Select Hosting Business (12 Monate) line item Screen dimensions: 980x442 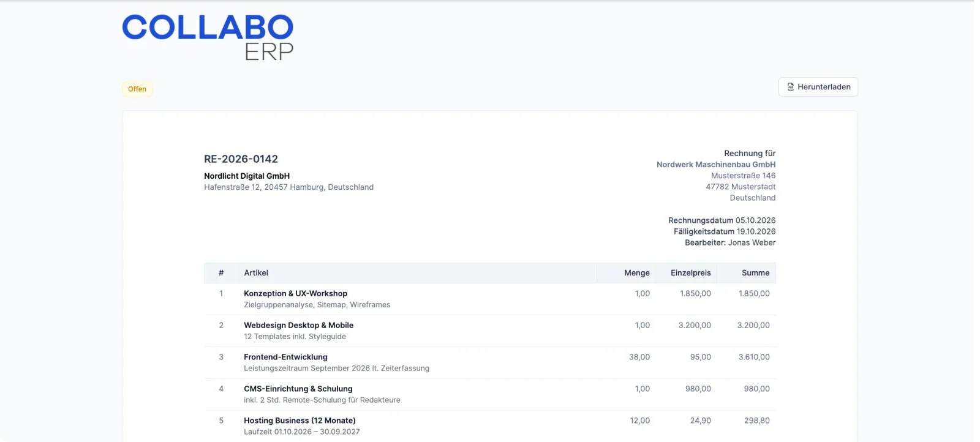pos(300,421)
